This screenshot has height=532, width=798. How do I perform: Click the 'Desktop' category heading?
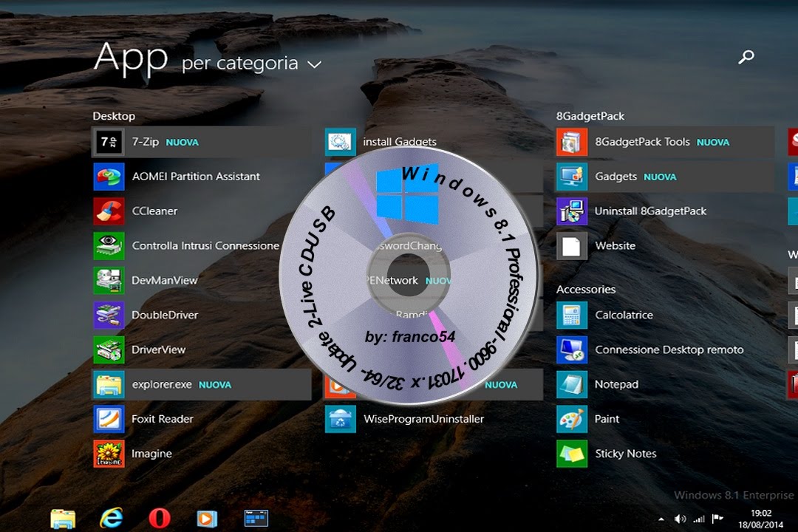click(114, 116)
